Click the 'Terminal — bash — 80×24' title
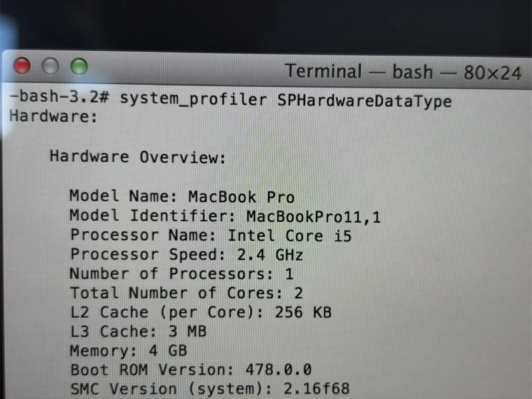Screen dimensions: 532x399 click(x=402, y=72)
